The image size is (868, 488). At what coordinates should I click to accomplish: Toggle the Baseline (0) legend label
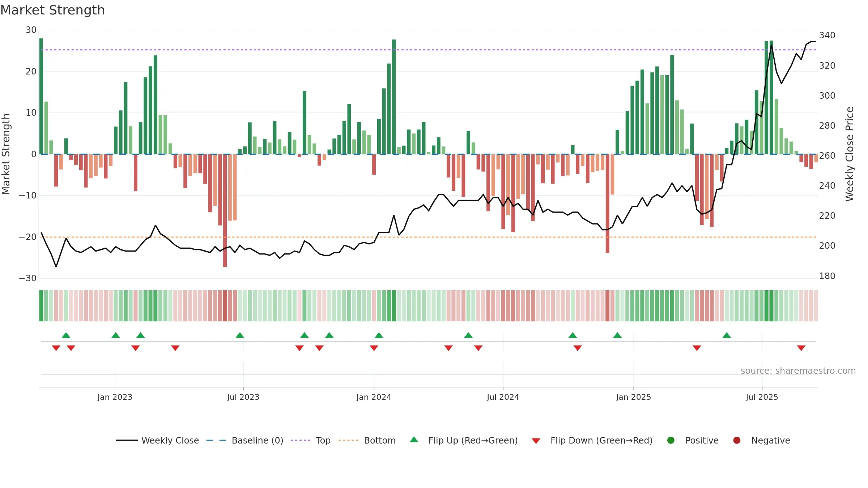click(x=258, y=440)
